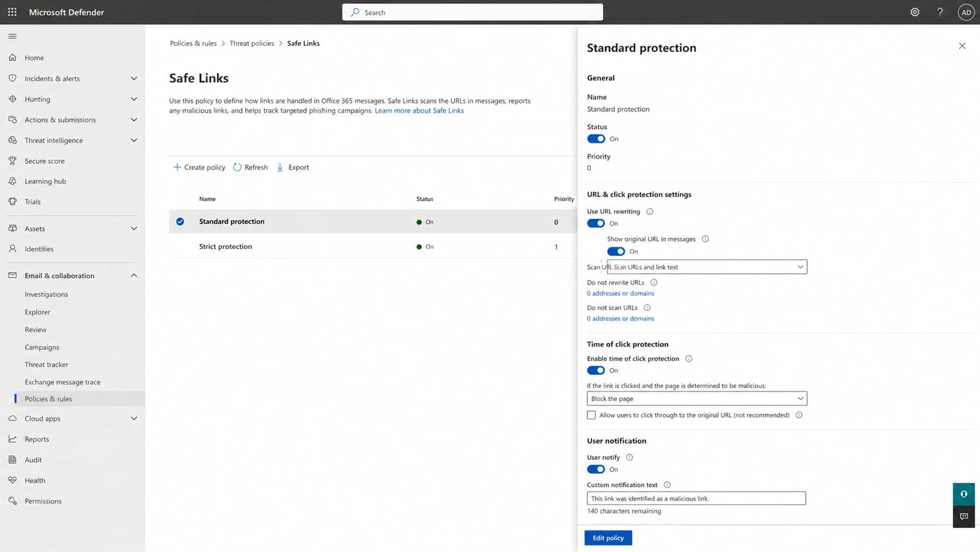Click the Search box in top bar
The image size is (980, 552).
click(472, 12)
